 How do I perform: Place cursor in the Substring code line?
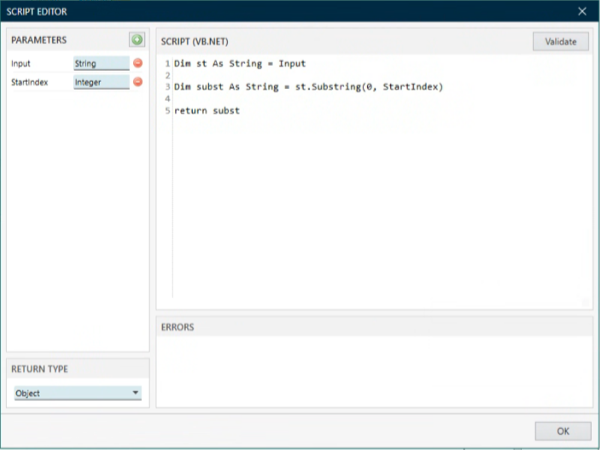[308, 87]
